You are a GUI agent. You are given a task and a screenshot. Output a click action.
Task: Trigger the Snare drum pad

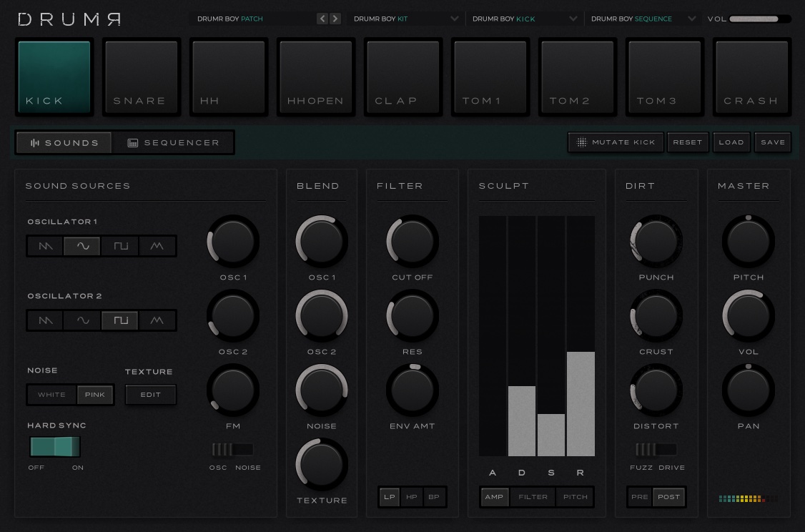tap(141, 77)
